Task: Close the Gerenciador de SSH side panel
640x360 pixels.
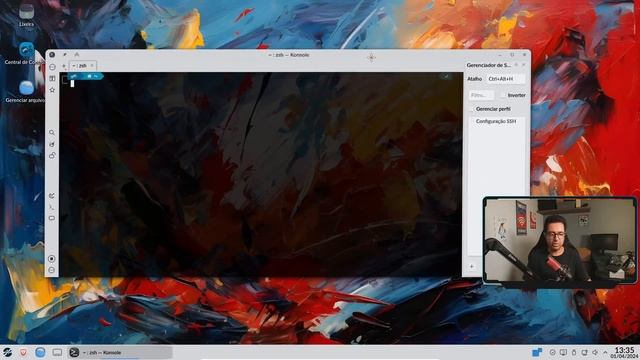Action: 524,65
